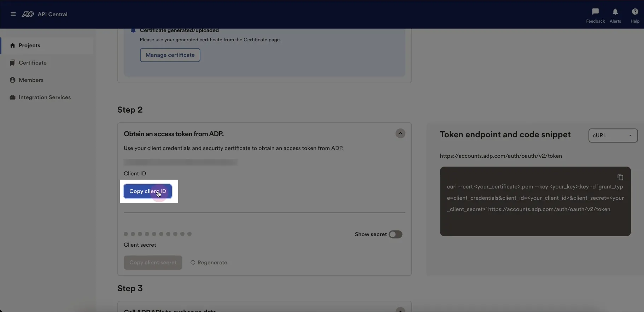The image size is (644, 312).
Task: Click the Manage certificate button
Action: tap(170, 55)
